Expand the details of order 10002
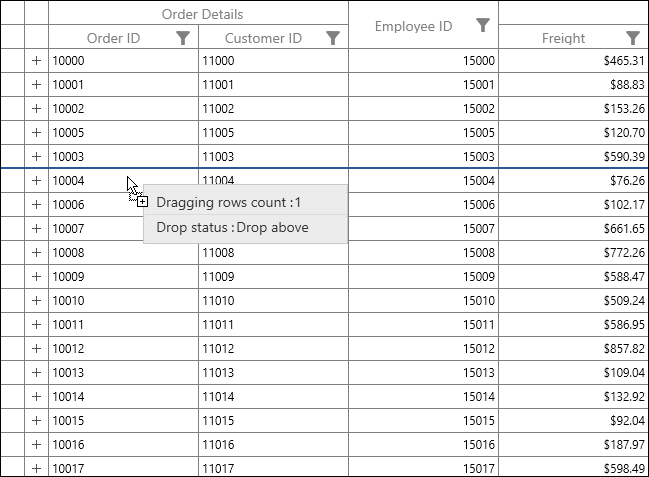The image size is (649, 477). coord(37,109)
